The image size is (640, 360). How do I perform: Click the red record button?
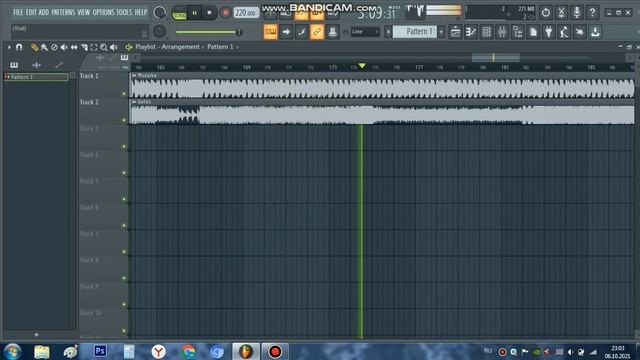(225, 13)
